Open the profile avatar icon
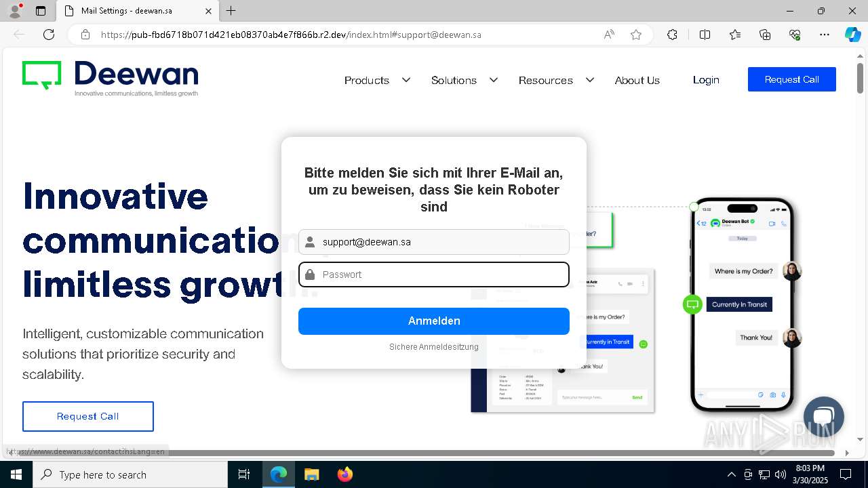This screenshot has width=868, height=488. [14, 11]
